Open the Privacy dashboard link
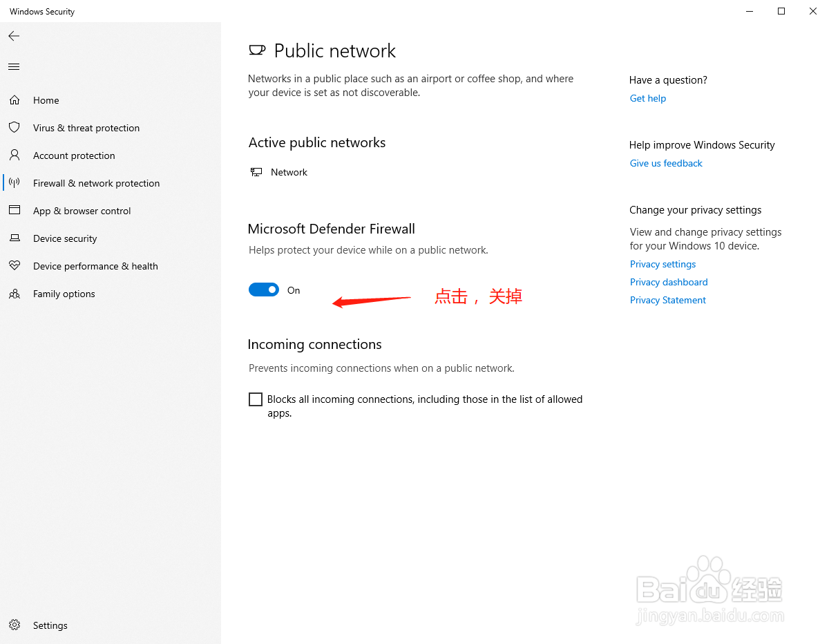Screen dimensions: 829x644 click(669, 282)
